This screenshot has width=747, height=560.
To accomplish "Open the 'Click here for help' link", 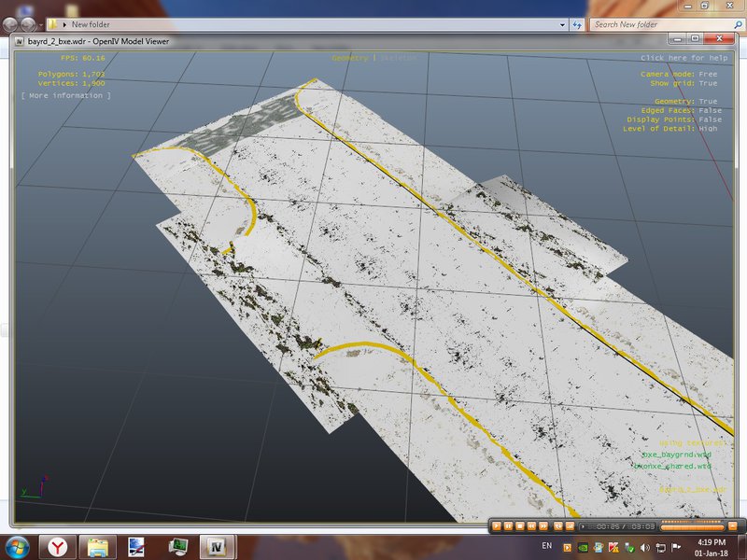I will tap(684, 58).
